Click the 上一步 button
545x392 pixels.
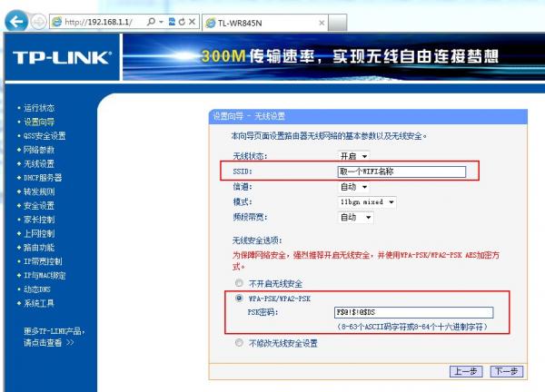(x=466, y=371)
